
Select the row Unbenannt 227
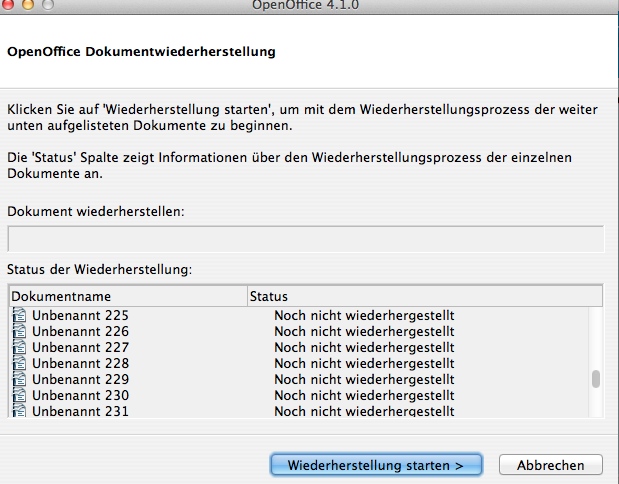click(x=299, y=347)
